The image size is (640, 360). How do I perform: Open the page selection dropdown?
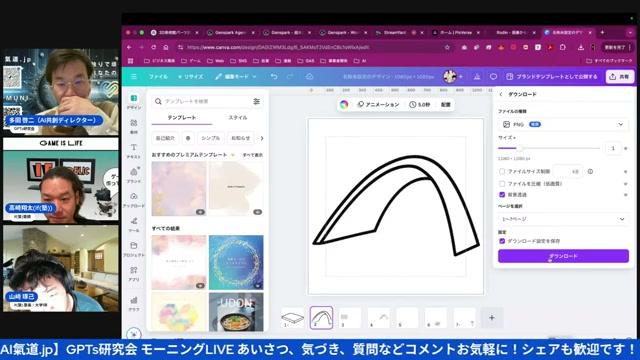click(563, 219)
